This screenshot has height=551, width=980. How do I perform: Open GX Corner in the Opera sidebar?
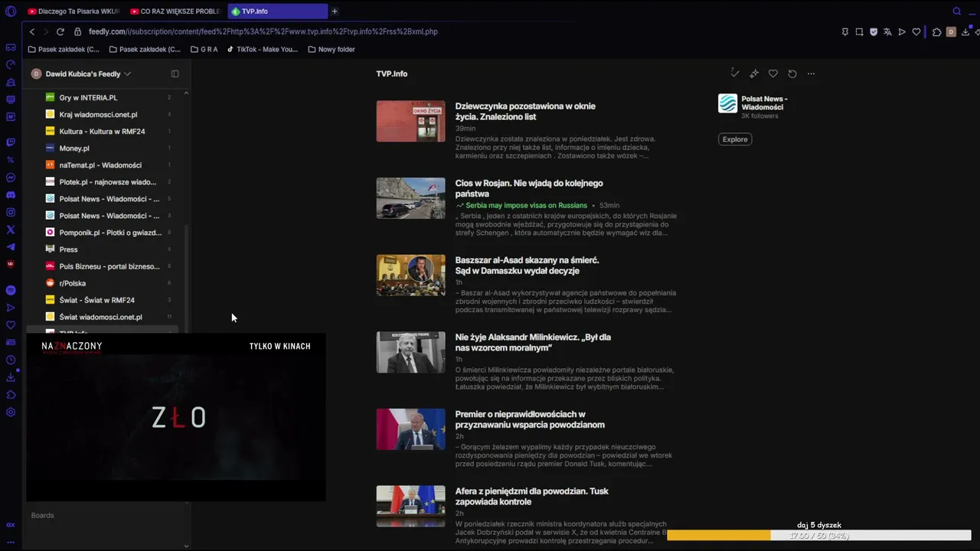tap(11, 47)
